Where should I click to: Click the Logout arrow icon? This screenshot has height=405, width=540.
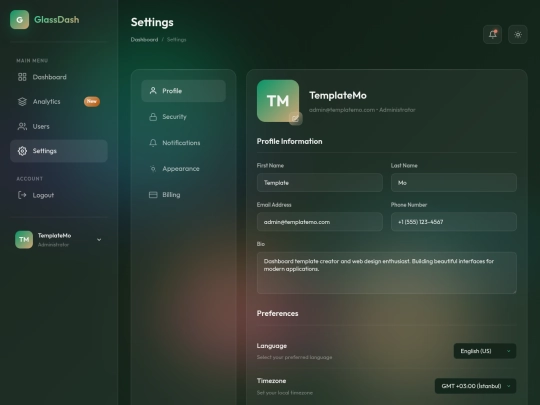[x=22, y=195]
